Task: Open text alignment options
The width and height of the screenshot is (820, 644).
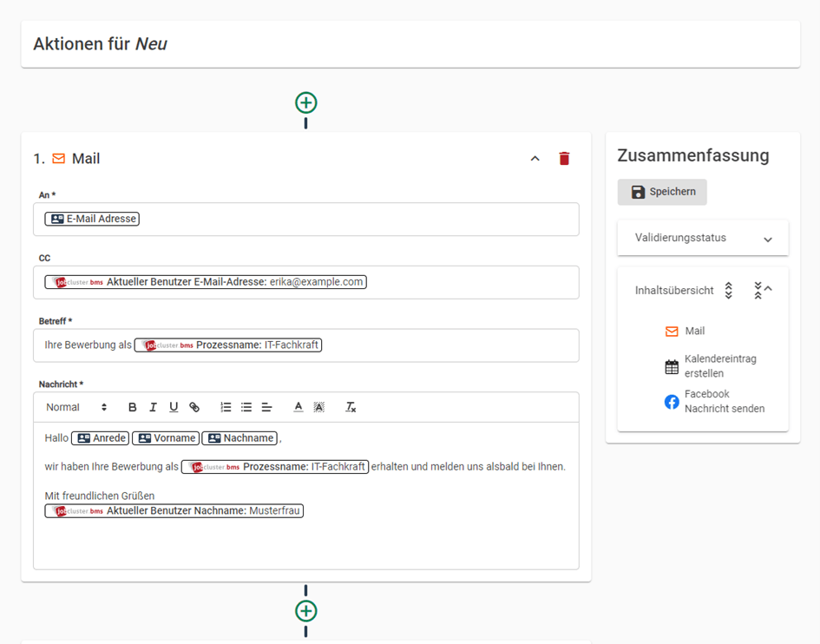Action: pyautogui.click(x=266, y=408)
